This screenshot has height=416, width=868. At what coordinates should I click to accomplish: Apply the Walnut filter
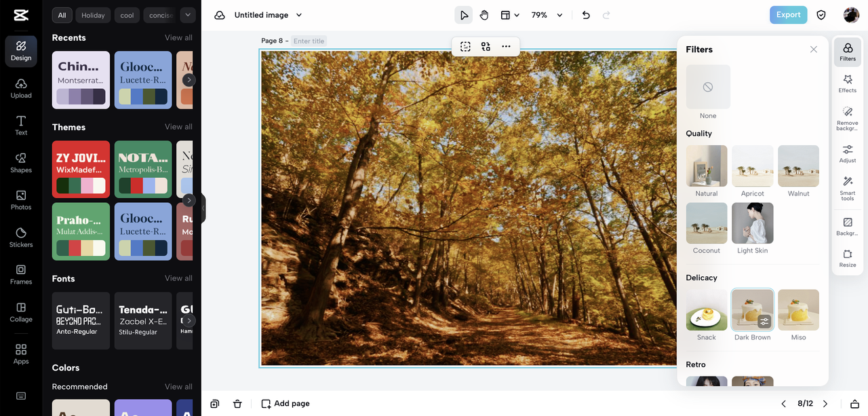tap(798, 166)
